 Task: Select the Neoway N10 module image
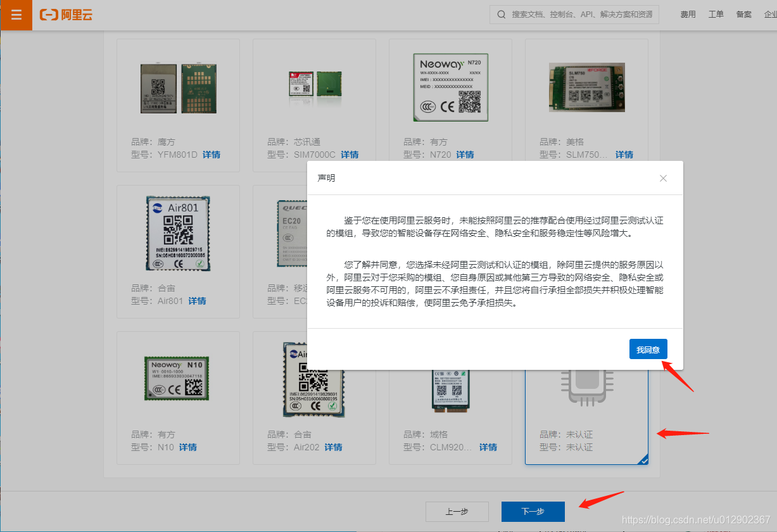tap(177, 379)
